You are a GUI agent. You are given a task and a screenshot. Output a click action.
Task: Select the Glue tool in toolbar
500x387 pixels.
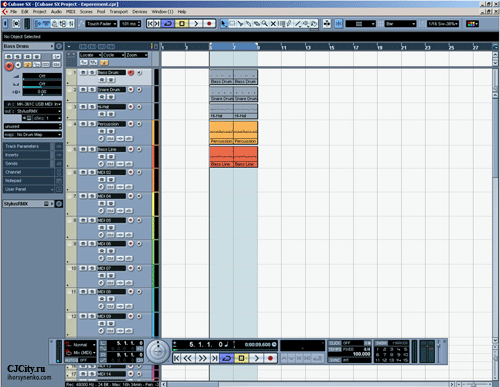[248, 24]
